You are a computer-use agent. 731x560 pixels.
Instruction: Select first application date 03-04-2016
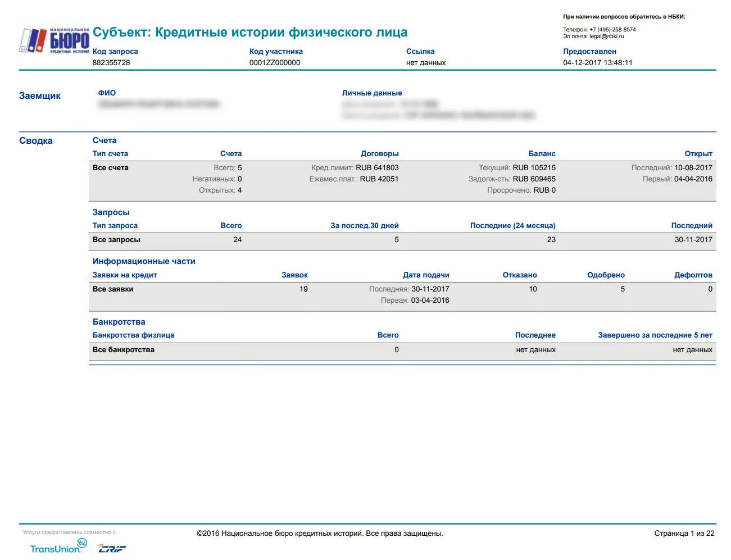430,300
